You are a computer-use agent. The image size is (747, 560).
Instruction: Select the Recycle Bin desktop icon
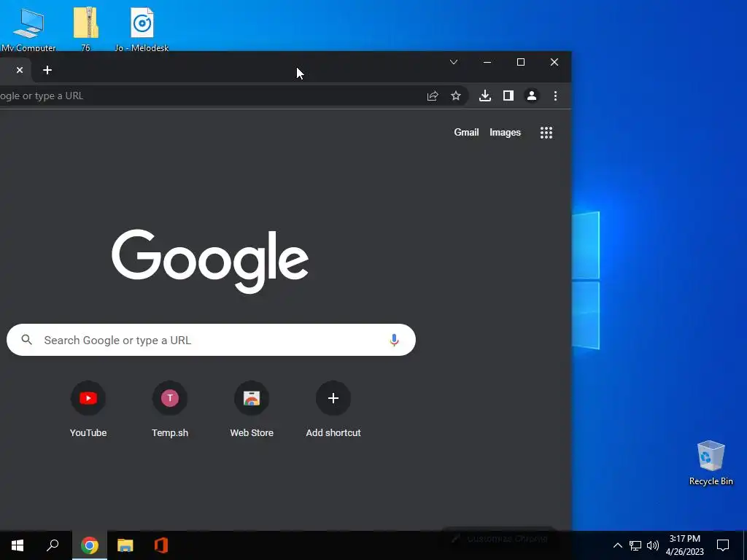click(711, 462)
